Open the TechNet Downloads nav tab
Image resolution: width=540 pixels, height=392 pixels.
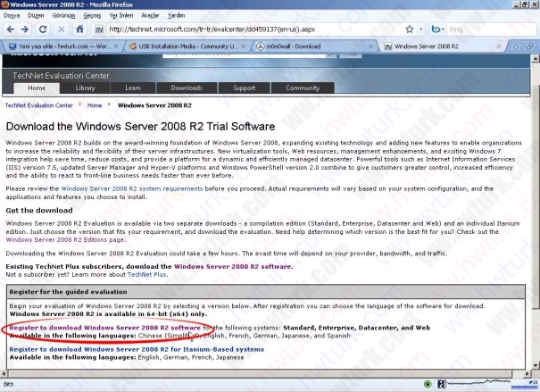tap(187, 88)
